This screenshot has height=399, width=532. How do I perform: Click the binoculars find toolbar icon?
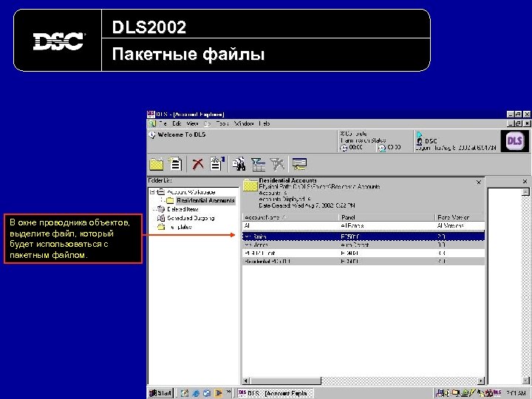pyautogui.click(x=239, y=164)
